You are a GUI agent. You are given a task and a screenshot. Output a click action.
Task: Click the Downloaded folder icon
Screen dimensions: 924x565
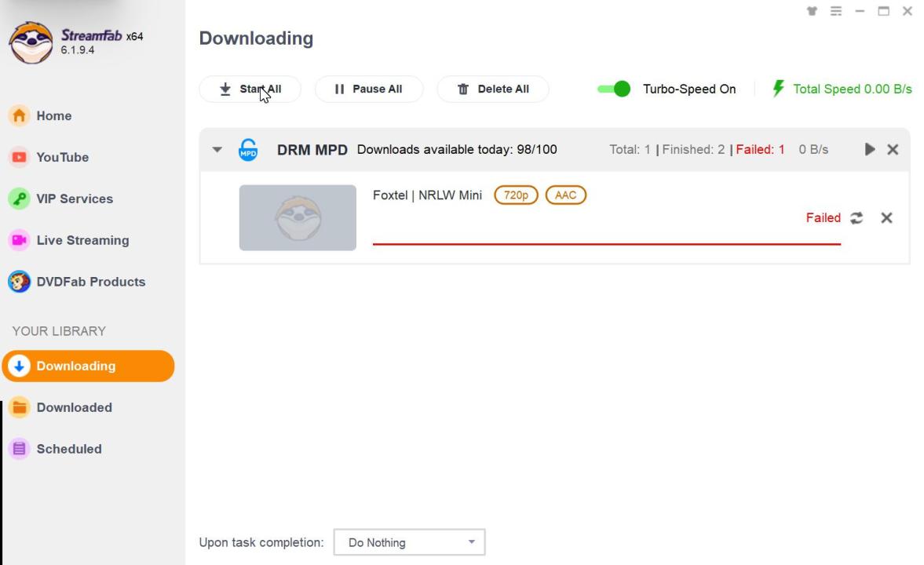pyautogui.click(x=19, y=407)
